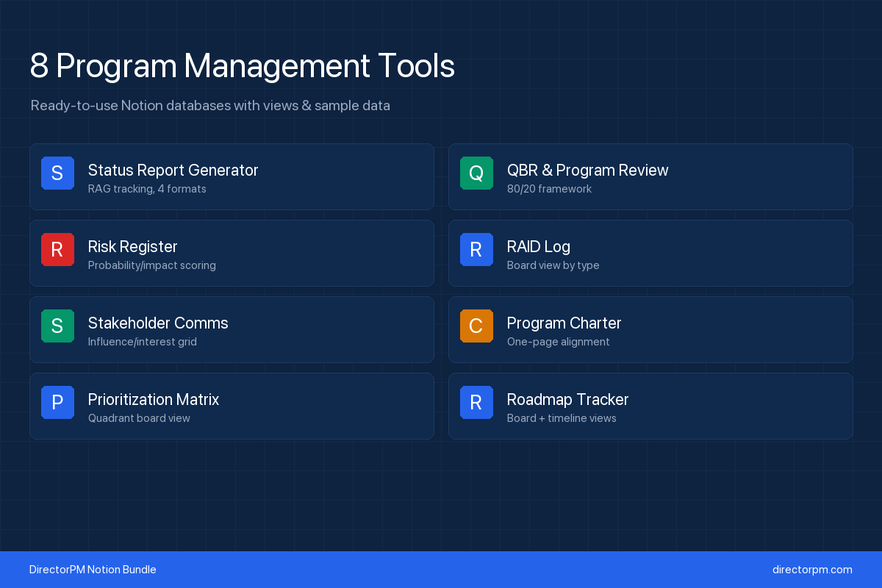The height and width of the screenshot is (588, 882).
Task: Click the orange C icon for Program Charter
Action: 476,326
